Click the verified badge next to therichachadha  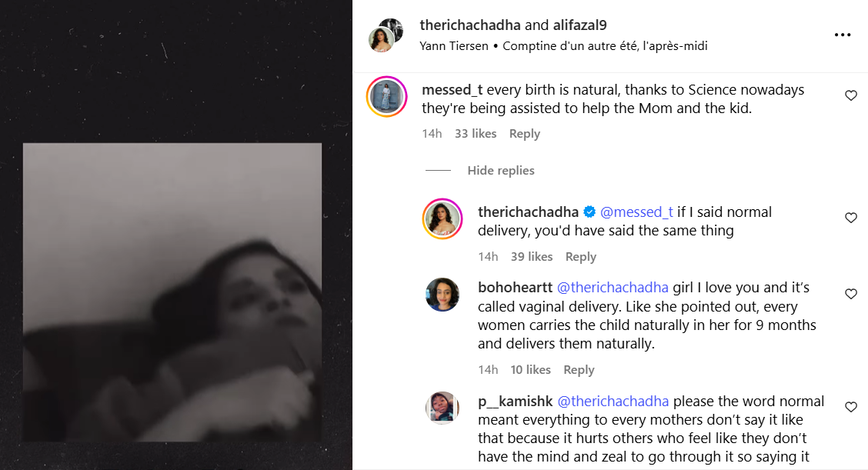pyautogui.click(x=589, y=212)
